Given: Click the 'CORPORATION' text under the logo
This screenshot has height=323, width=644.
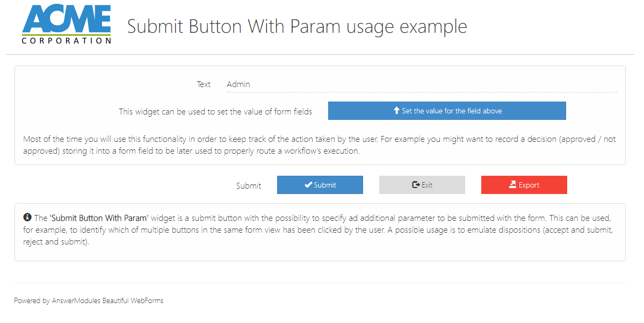Looking at the screenshot, I should click(x=67, y=40).
